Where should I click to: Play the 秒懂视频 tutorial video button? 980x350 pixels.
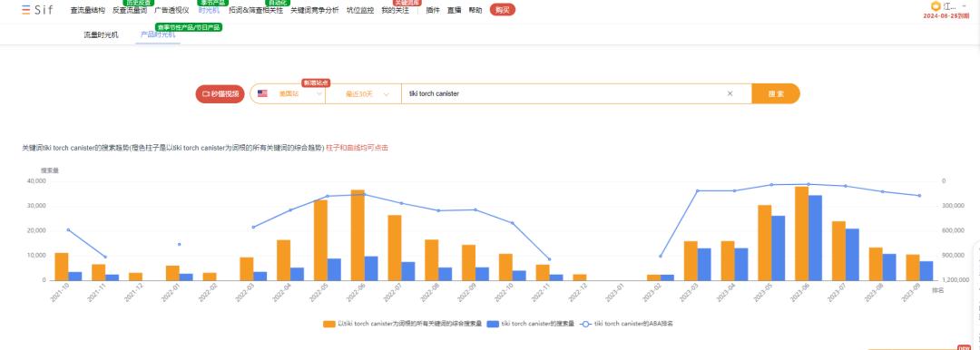click(x=220, y=93)
